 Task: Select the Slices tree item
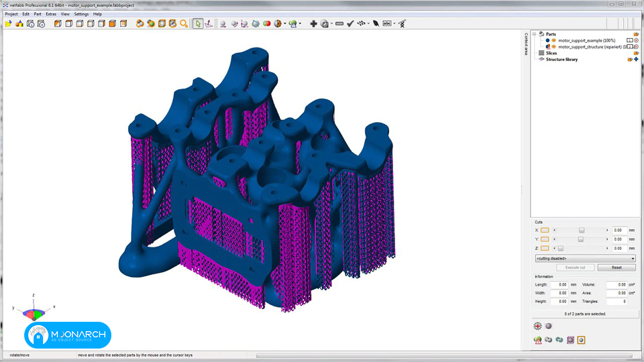pyautogui.click(x=551, y=54)
